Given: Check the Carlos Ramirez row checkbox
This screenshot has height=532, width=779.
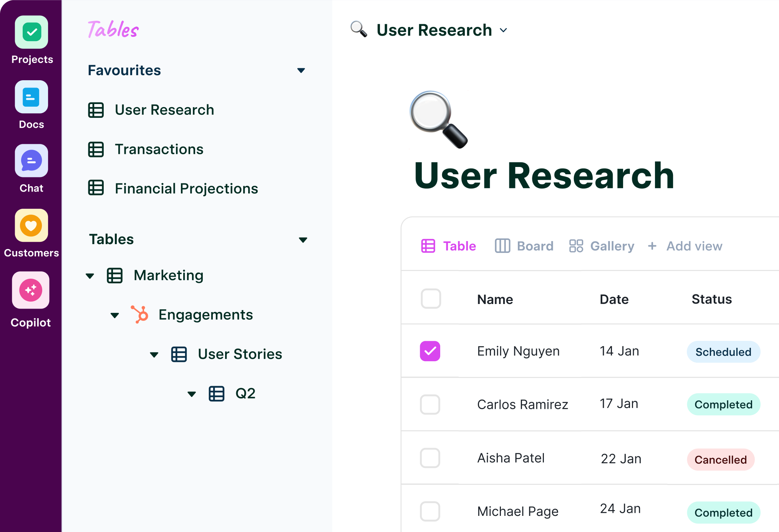Looking at the screenshot, I should (430, 405).
